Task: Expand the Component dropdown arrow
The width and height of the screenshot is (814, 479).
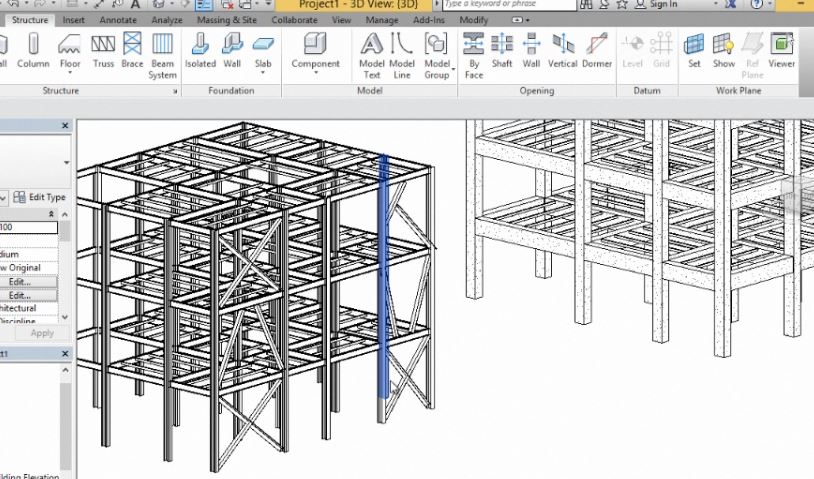Action: pyautogui.click(x=315, y=73)
